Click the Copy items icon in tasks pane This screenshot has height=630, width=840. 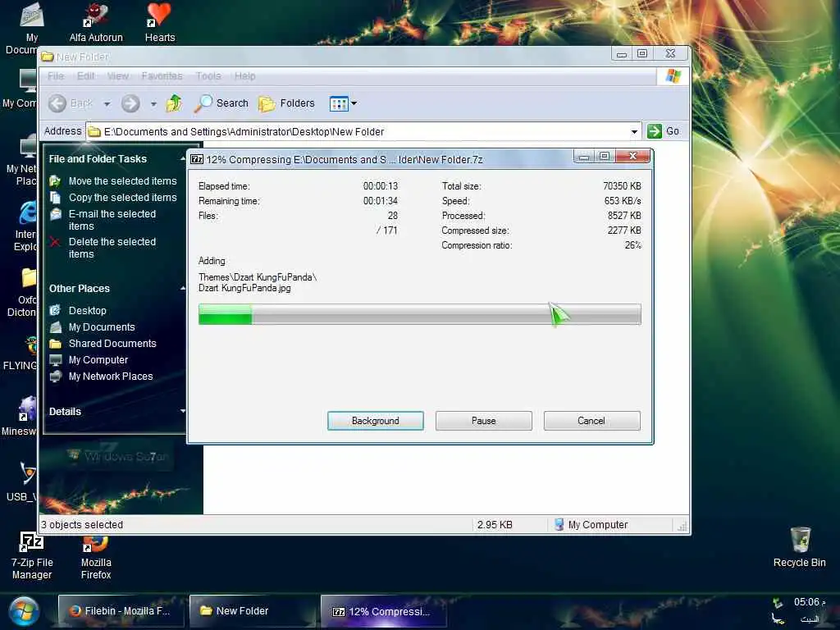click(55, 198)
